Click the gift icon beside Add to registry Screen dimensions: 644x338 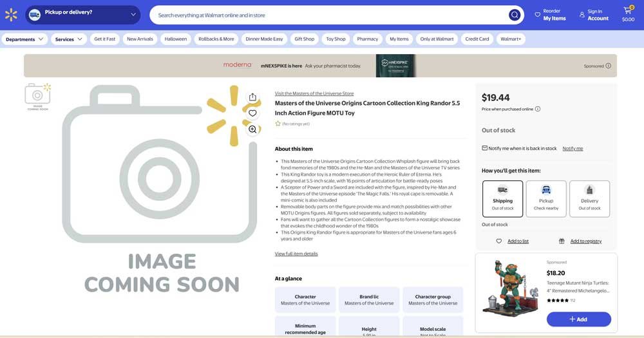coord(562,241)
